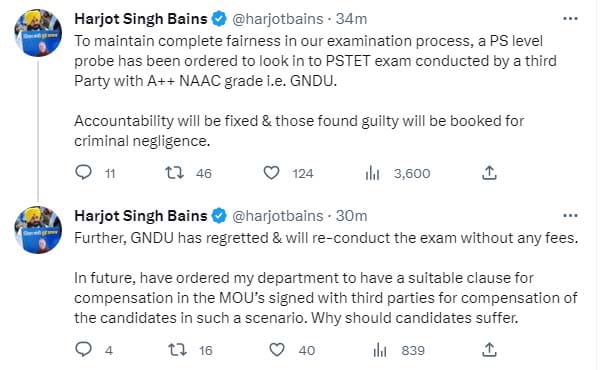Retweet the first tweet with 46 retweets
This screenshot has width=614, height=370.
[x=174, y=173]
